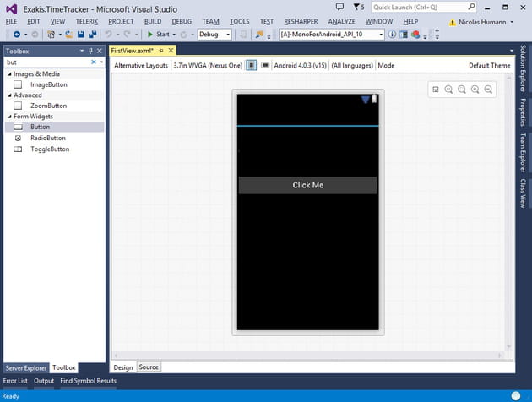Click the Default Theme selector
532x402 pixels.
click(489, 66)
